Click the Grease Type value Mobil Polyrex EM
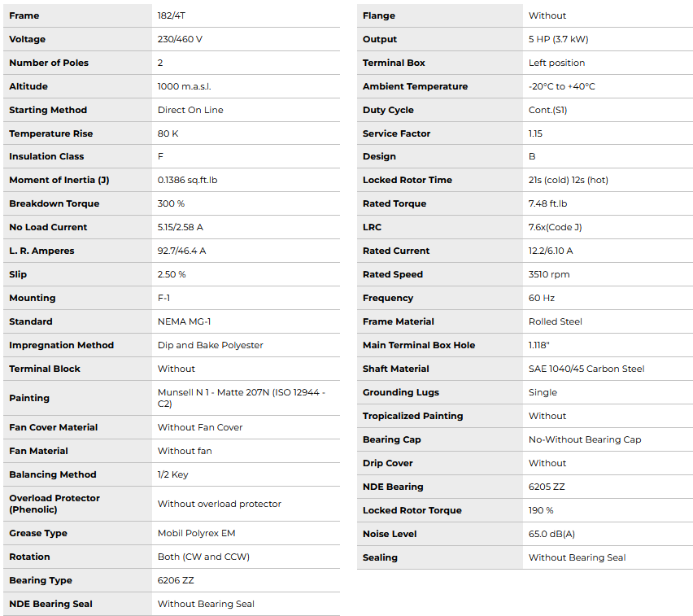Image resolution: width=693 pixels, height=616 pixels. click(x=196, y=533)
